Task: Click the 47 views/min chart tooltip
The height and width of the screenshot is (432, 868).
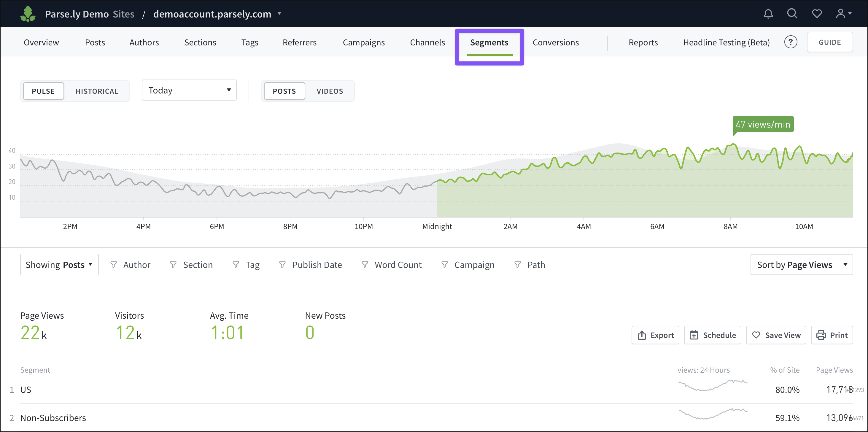Action: pyautogui.click(x=763, y=124)
